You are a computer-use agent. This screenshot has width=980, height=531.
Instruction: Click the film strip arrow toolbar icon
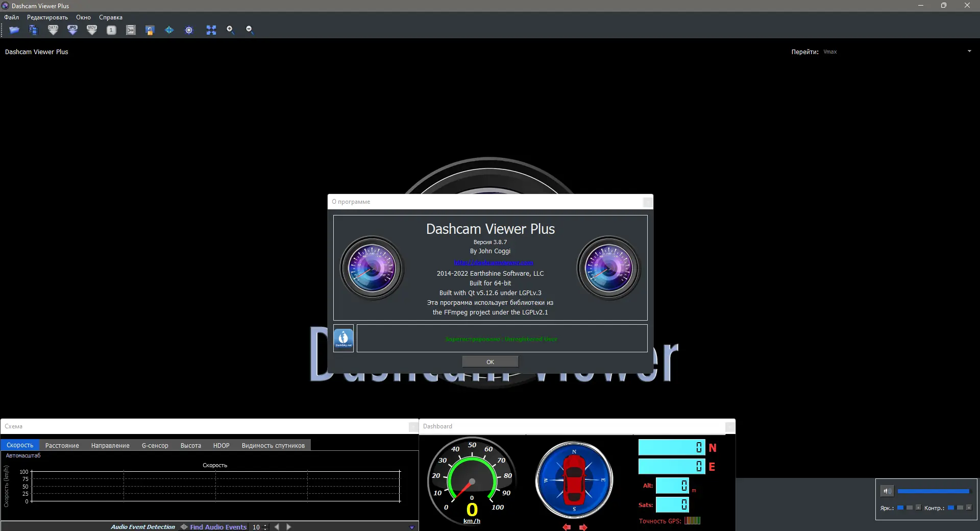131,30
